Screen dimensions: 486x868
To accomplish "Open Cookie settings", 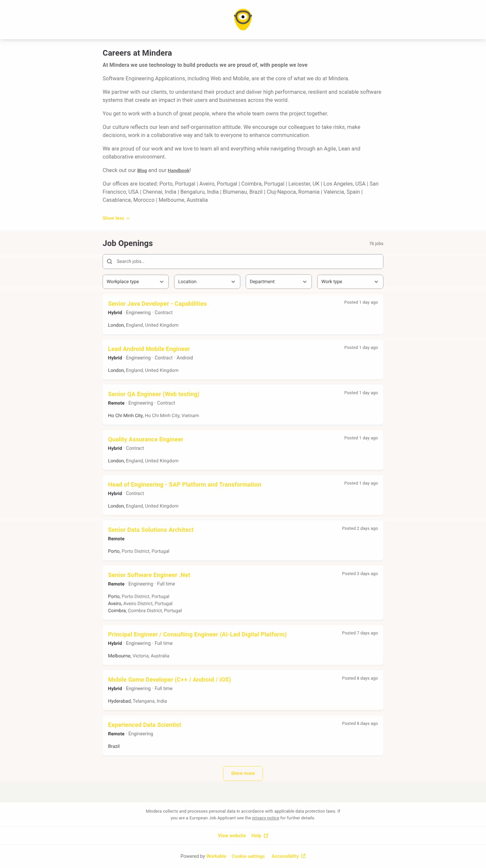I will click(x=248, y=856).
